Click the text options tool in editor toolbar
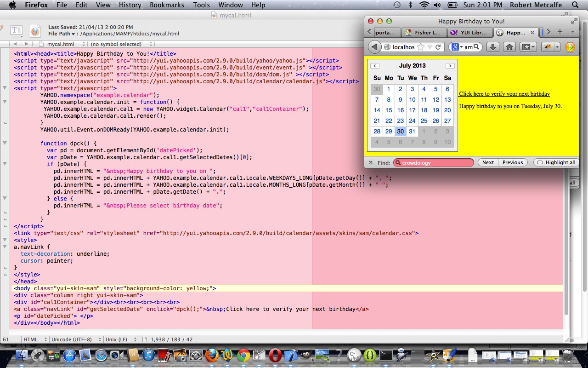Viewport: 588px width, 368px height. click(16, 30)
